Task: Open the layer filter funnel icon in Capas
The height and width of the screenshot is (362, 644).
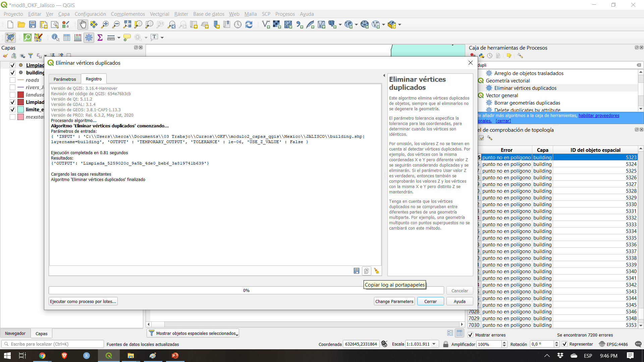Action: tap(31, 56)
